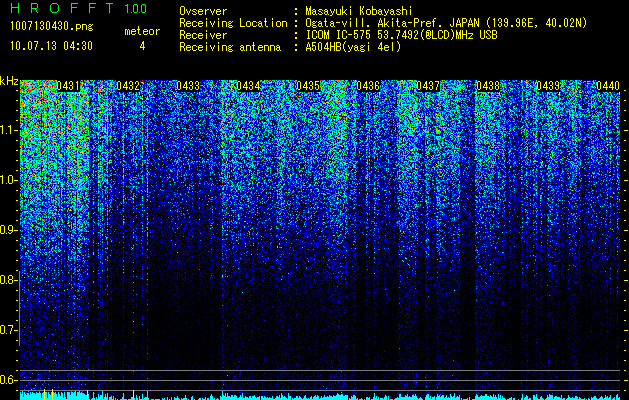Click the Receiving Location label
The width and height of the screenshot is (629, 400).
point(233,23)
